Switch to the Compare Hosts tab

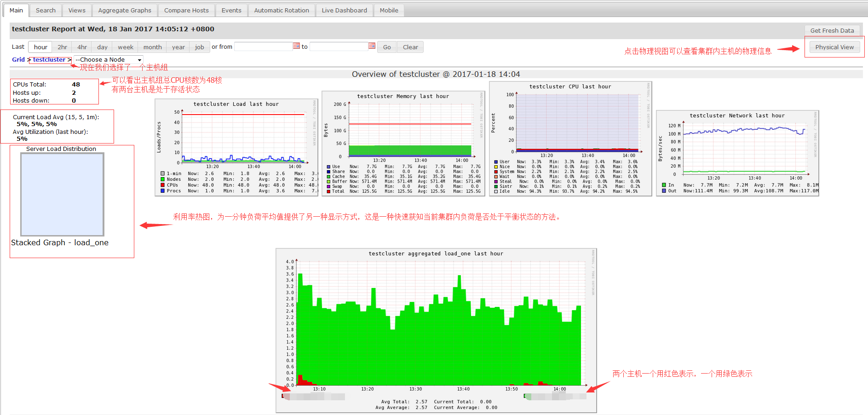click(186, 10)
